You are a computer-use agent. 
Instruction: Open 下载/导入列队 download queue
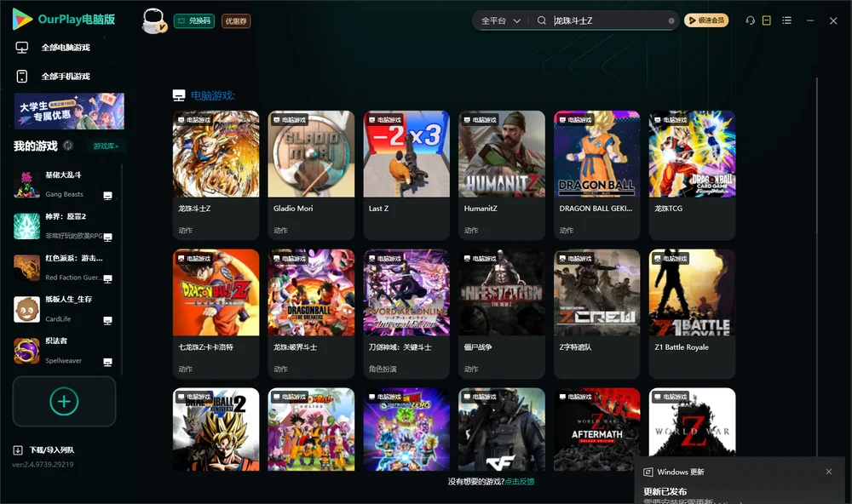point(52,450)
